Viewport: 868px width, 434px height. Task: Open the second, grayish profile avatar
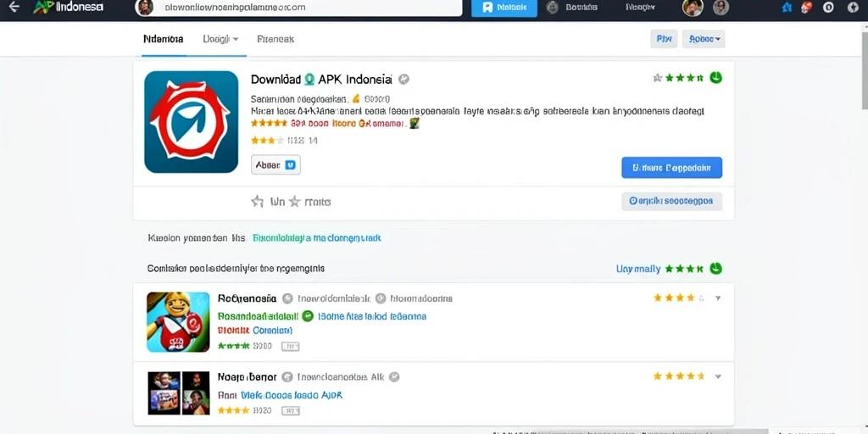click(x=721, y=7)
